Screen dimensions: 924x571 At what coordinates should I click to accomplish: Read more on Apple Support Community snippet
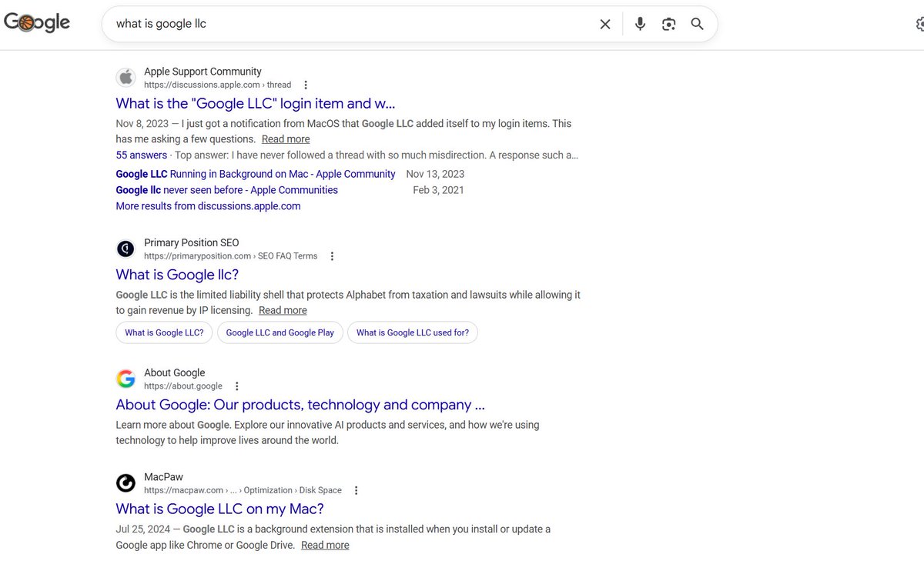pyautogui.click(x=286, y=139)
